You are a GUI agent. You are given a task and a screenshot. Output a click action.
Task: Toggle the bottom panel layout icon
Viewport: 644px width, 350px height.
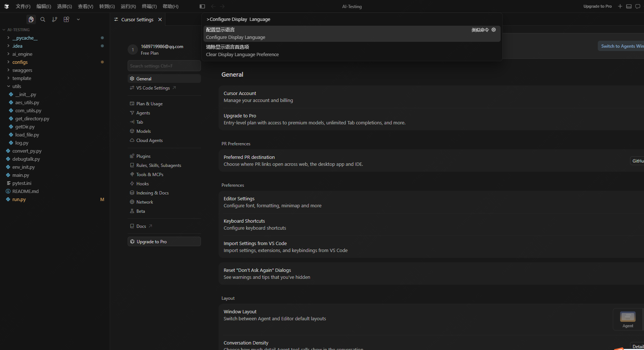(629, 6)
